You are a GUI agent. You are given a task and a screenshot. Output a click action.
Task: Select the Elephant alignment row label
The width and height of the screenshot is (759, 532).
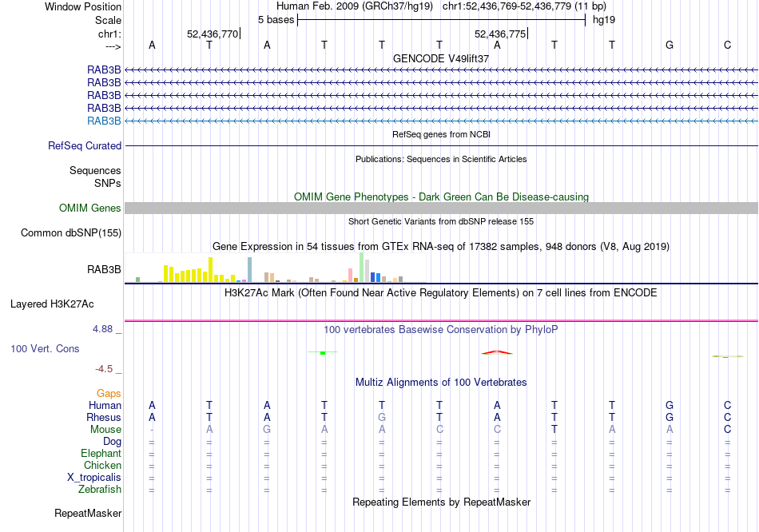pyautogui.click(x=101, y=454)
